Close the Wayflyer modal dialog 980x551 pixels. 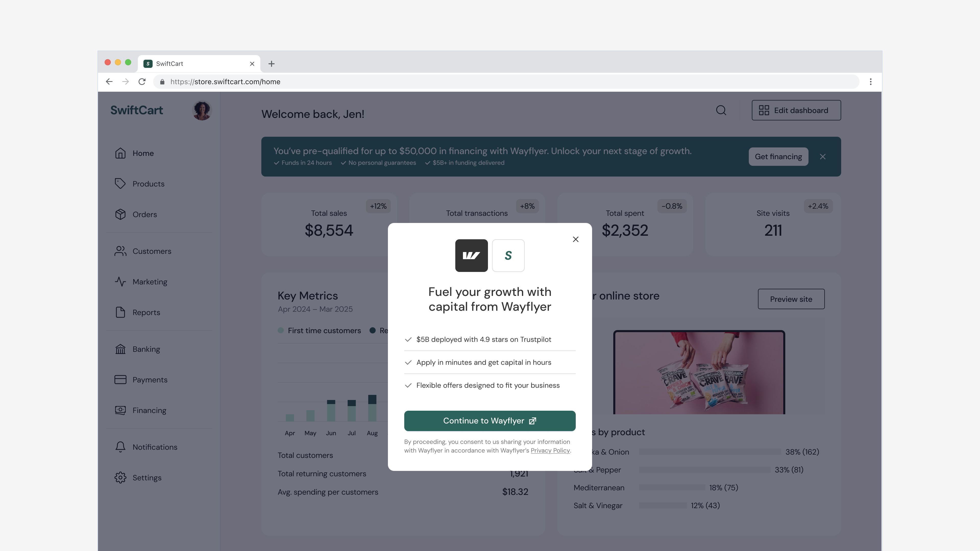[x=575, y=239]
